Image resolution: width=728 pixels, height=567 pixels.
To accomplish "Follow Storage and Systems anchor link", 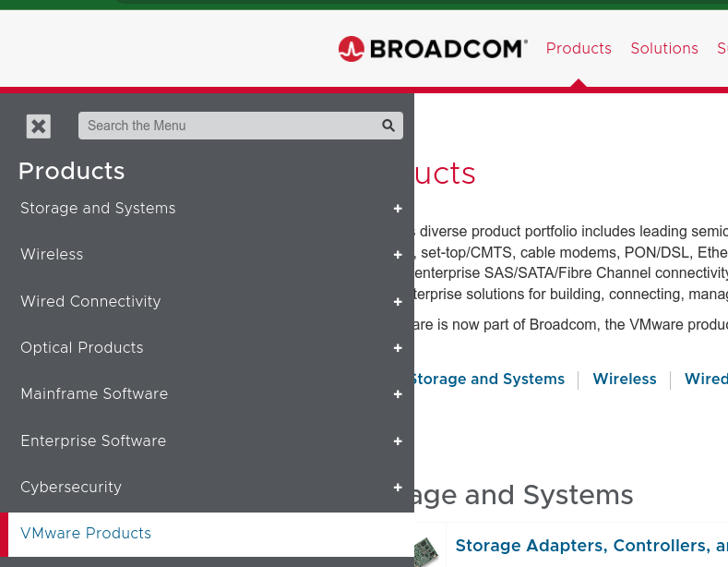I will coord(489,379).
